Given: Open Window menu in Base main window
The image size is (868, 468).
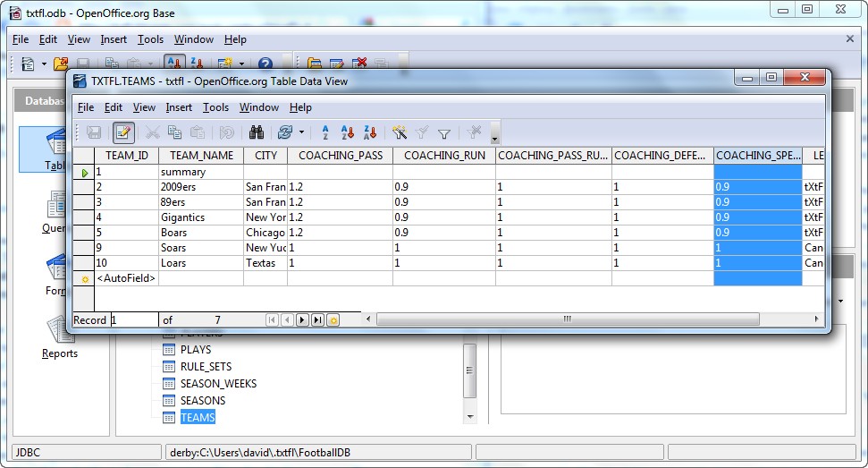Looking at the screenshot, I should (x=194, y=39).
